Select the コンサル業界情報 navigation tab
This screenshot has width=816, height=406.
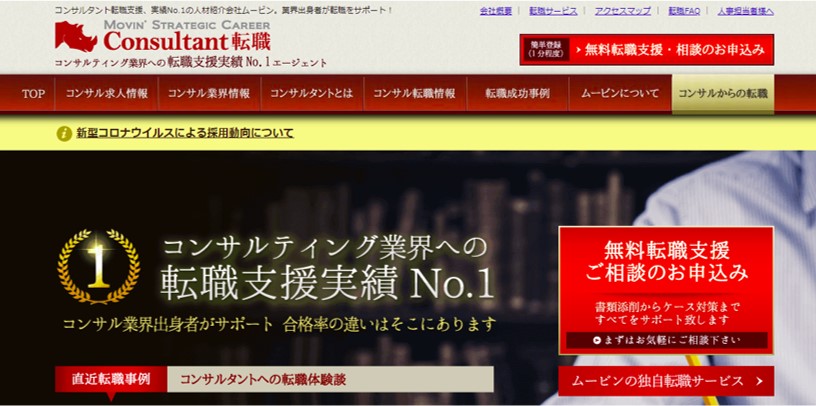209,94
